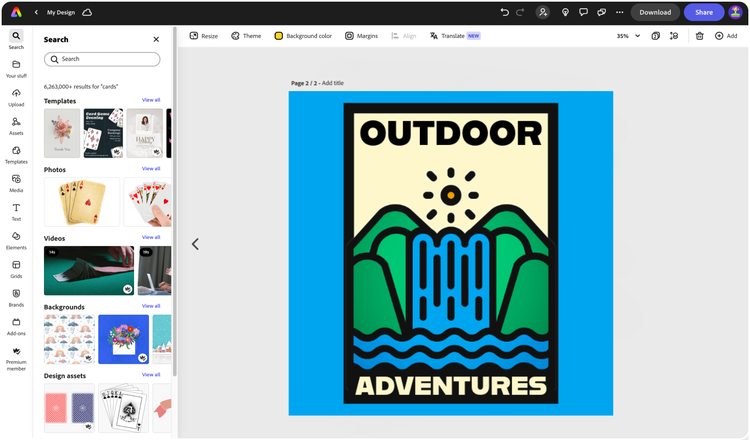The width and height of the screenshot is (750, 440).
Task: Open the Grids panel
Action: [x=16, y=268]
